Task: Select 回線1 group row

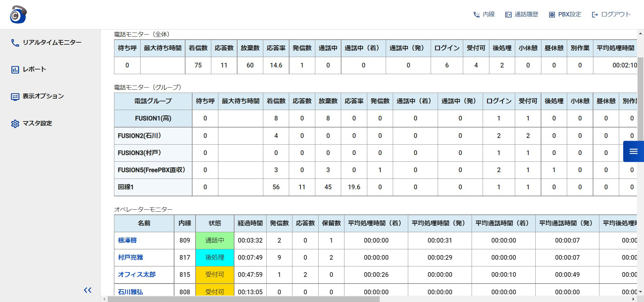Action: [x=153, y=187]
